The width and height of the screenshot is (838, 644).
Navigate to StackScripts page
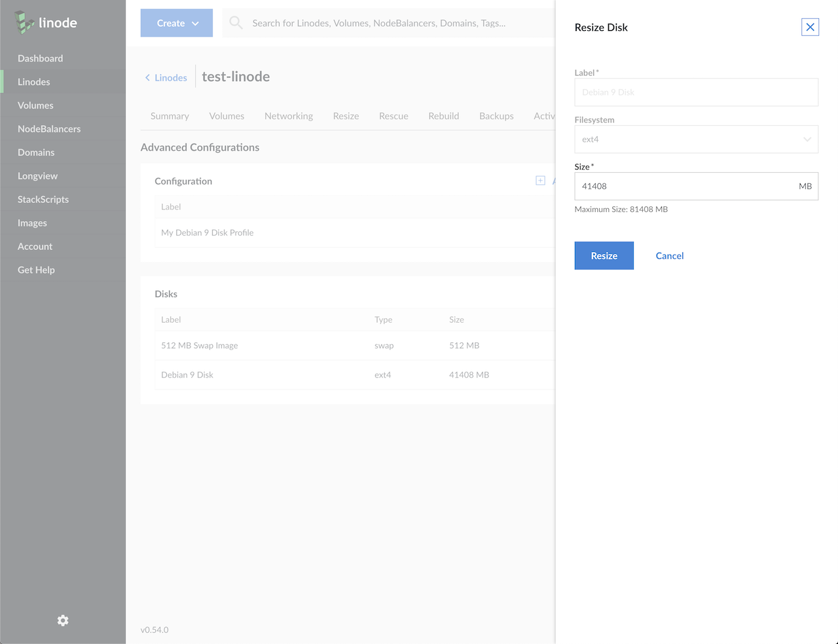tap(43, 200)
